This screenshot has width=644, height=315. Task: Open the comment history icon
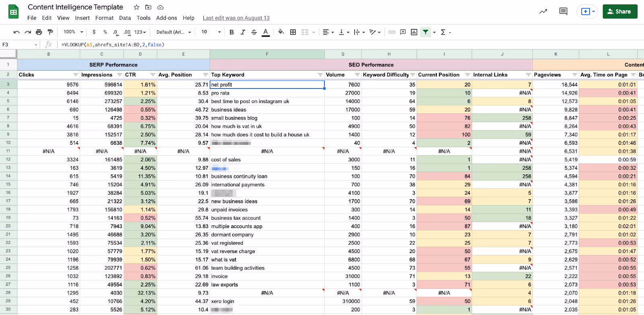coord(563,11)
